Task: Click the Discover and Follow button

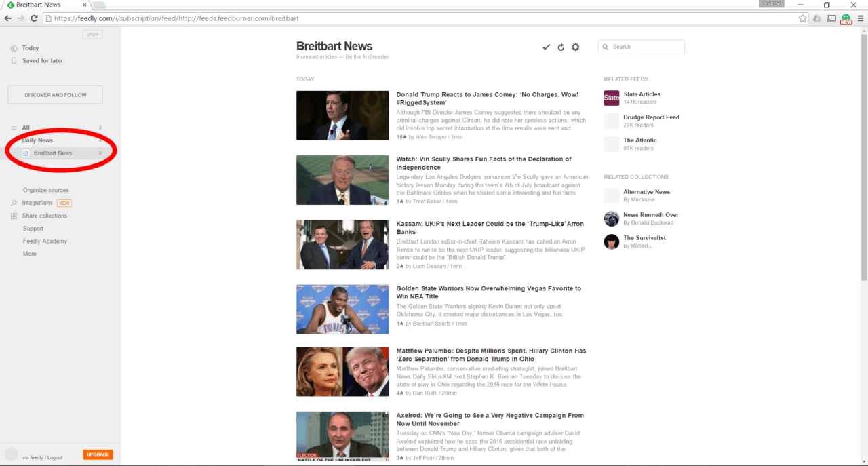Action: tap(55, 95)
